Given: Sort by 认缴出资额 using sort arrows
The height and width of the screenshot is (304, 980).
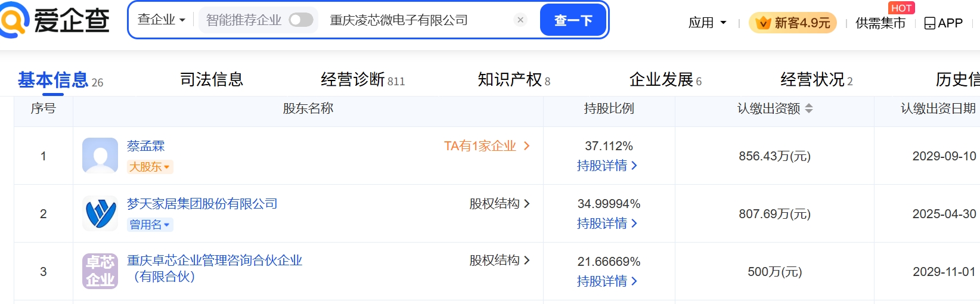Looking at the screenshot, I should tap(809, 108).
